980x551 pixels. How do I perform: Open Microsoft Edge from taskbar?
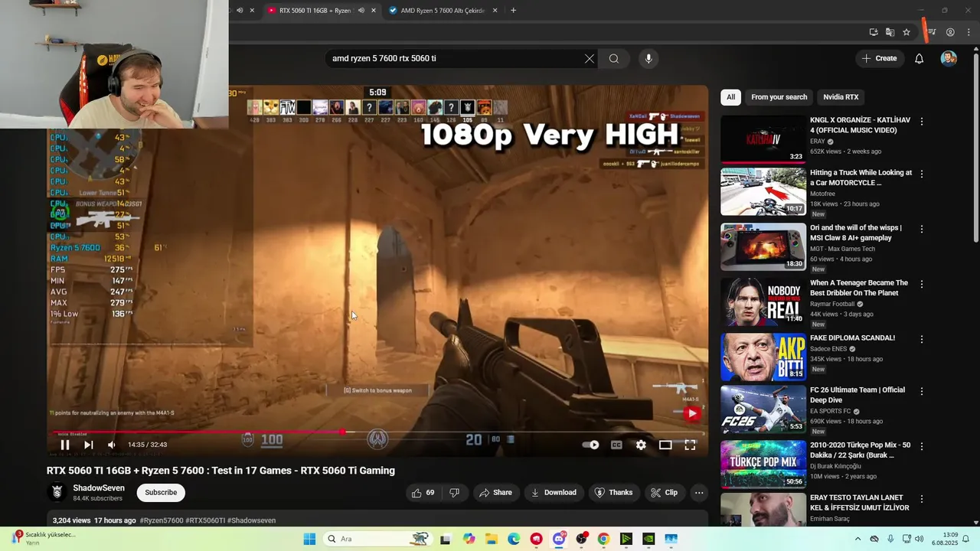[514, 539]
